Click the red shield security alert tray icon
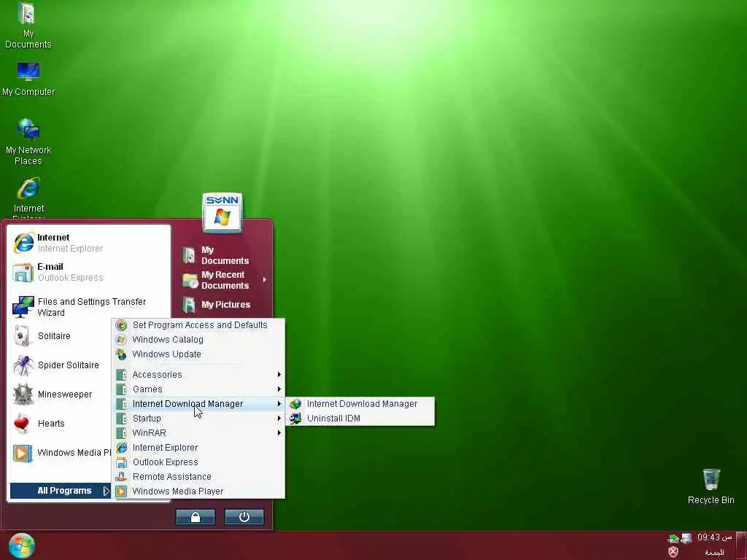The height and width of the screenshot is (560, 747). [x=673, y=552]
